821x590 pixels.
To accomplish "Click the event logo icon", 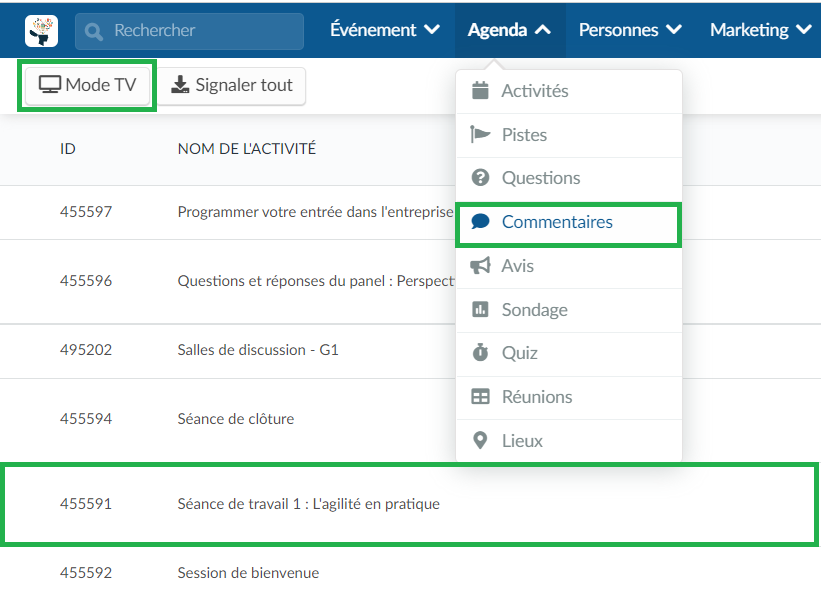I will (x=41, y=31).
